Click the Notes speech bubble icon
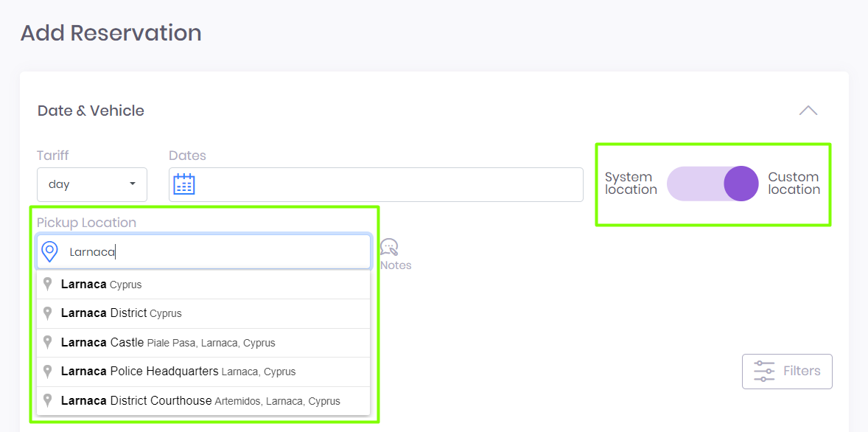868x432 pixels. click(x=389, y=248)
